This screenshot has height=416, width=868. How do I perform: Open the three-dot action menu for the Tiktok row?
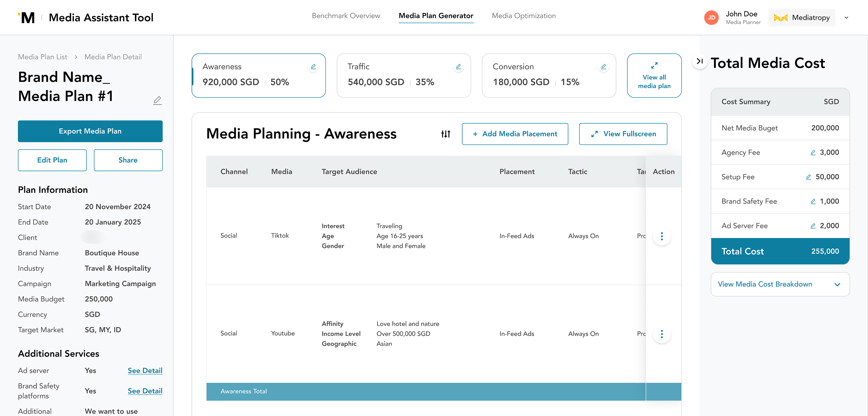pos(662,236)
